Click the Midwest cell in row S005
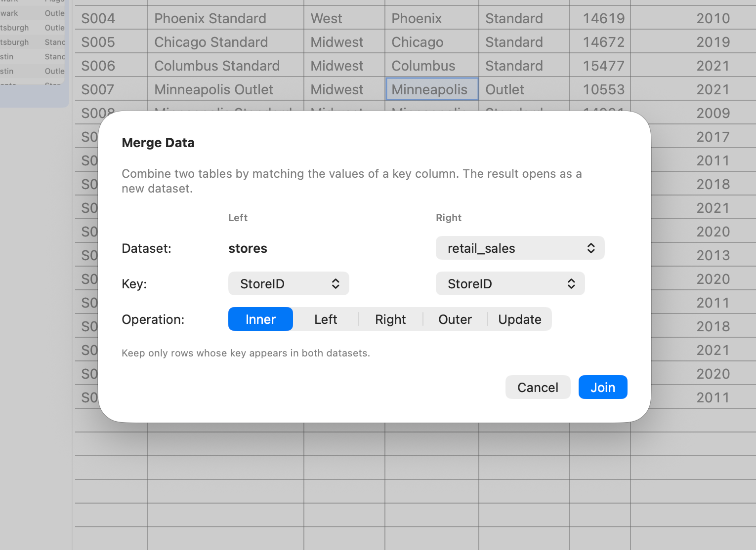756x550 pixels. [344, 42]
